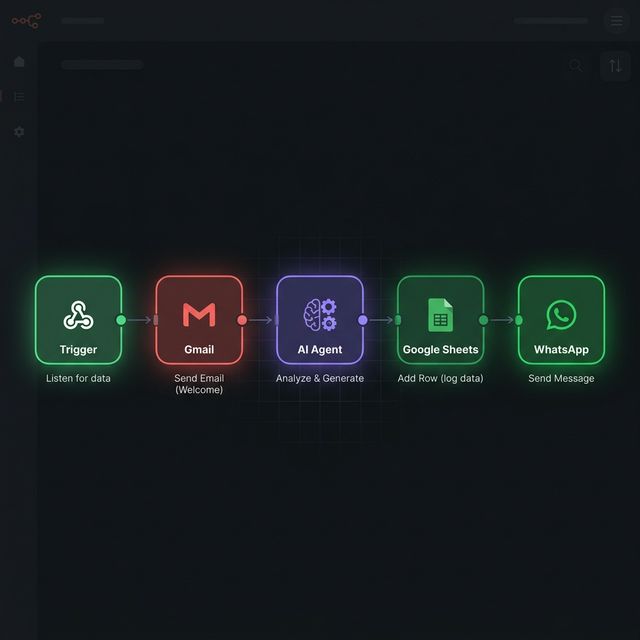Open the Google Sheets node
Viewport: 640px width, 640px height.
coord(440,320)
